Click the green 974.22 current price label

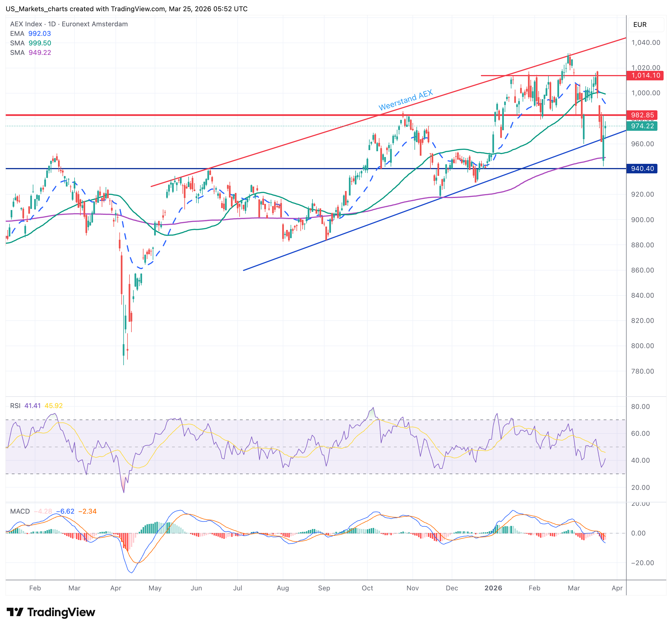pyautogui.click(x=642, y=126)
